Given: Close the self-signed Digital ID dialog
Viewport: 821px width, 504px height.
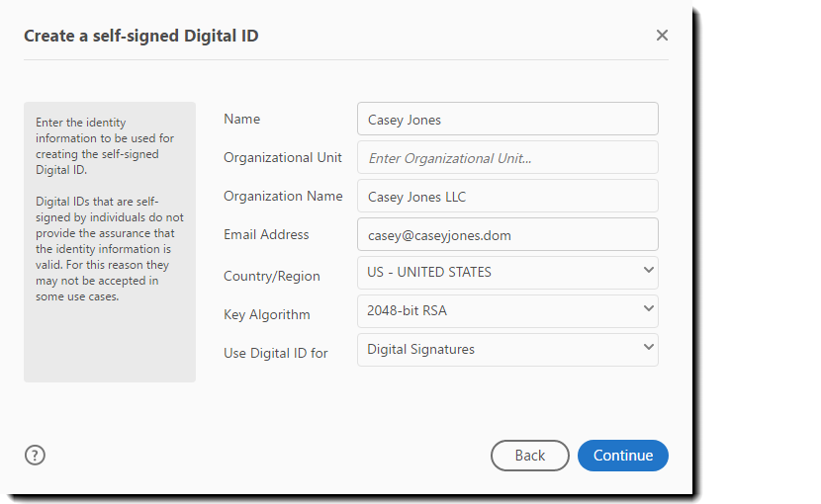Looking at the screenshot, I should click(662, 36).
